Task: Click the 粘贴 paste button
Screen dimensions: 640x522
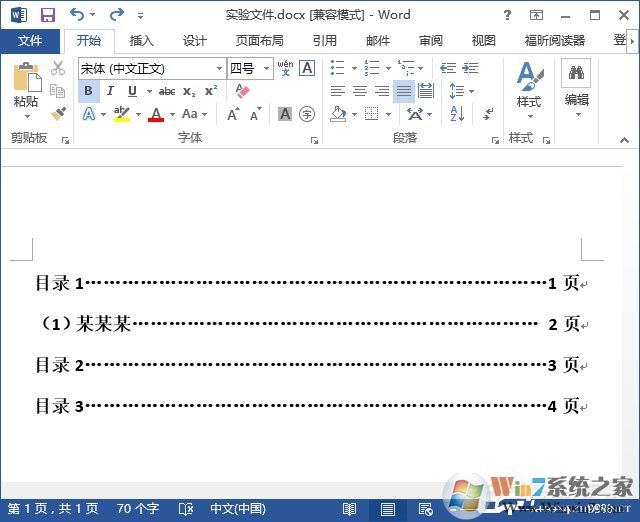Action: pyautogui.click(x=26, y=88)
